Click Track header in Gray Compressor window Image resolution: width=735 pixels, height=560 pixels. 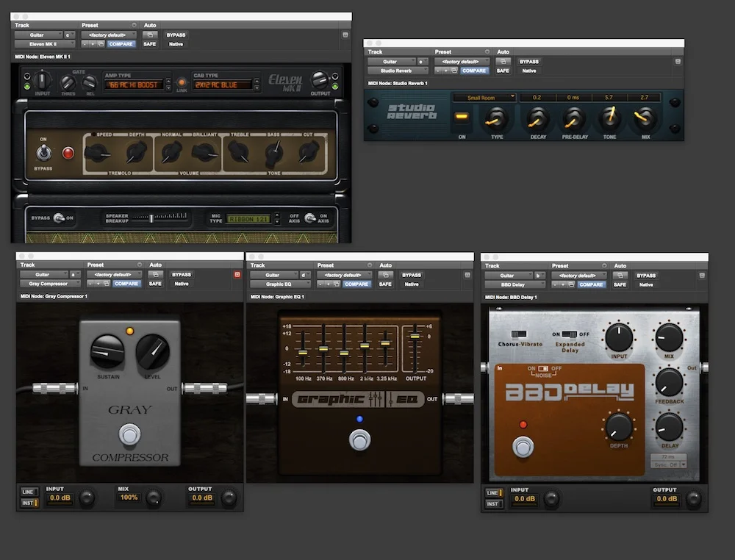(28, 265)
